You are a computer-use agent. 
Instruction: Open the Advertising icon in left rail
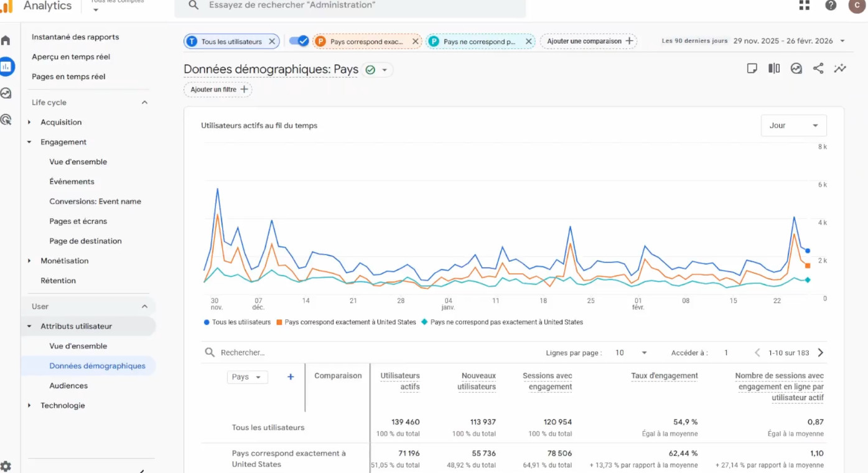(x=6, y=119)
